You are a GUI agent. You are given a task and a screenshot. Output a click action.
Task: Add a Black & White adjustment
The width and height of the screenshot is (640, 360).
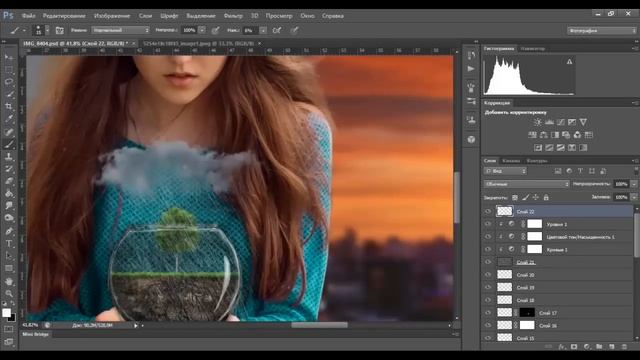pyautogui.click(x=555, y=135)
